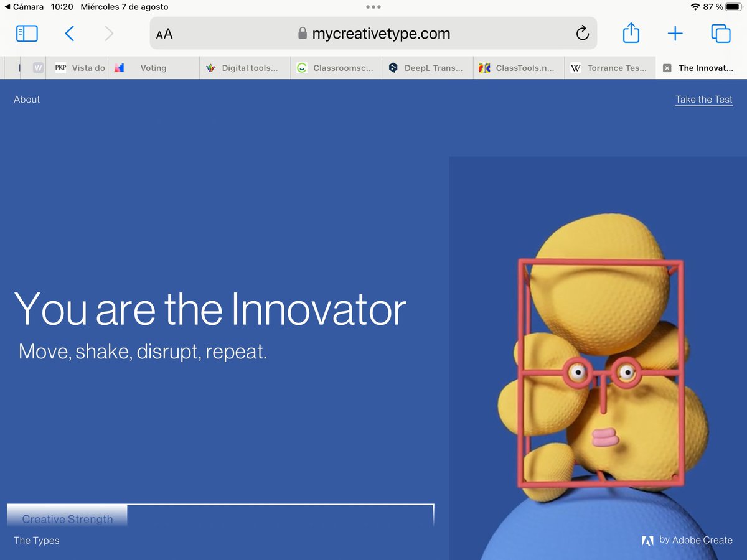747x560 pixels.
Task: Click the Adobe logo icon
Action: (648, 541)
